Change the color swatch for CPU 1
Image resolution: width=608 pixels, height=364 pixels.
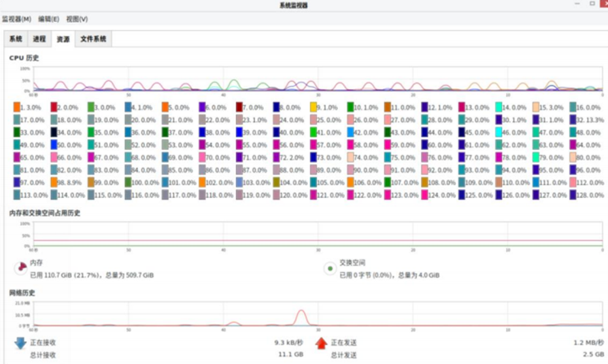17,107
